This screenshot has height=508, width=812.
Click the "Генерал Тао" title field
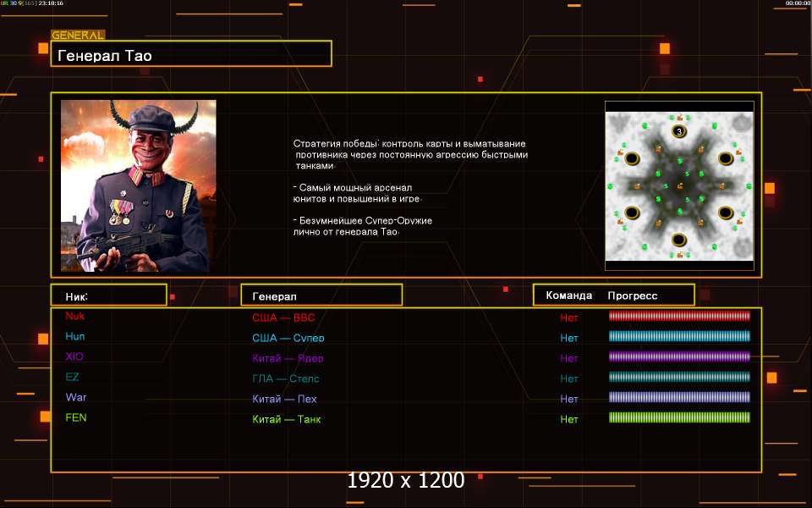point(191,55)
